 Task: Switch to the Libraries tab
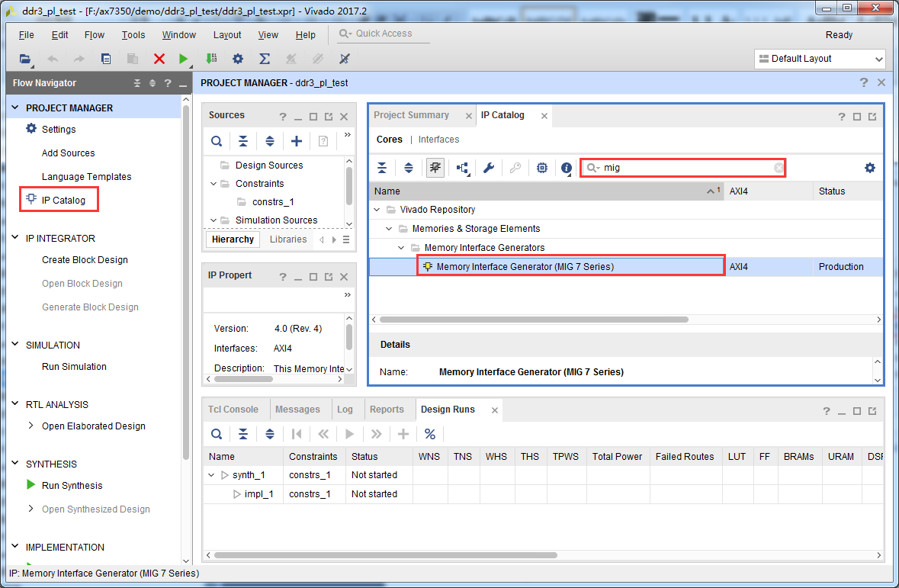[287, 239]
